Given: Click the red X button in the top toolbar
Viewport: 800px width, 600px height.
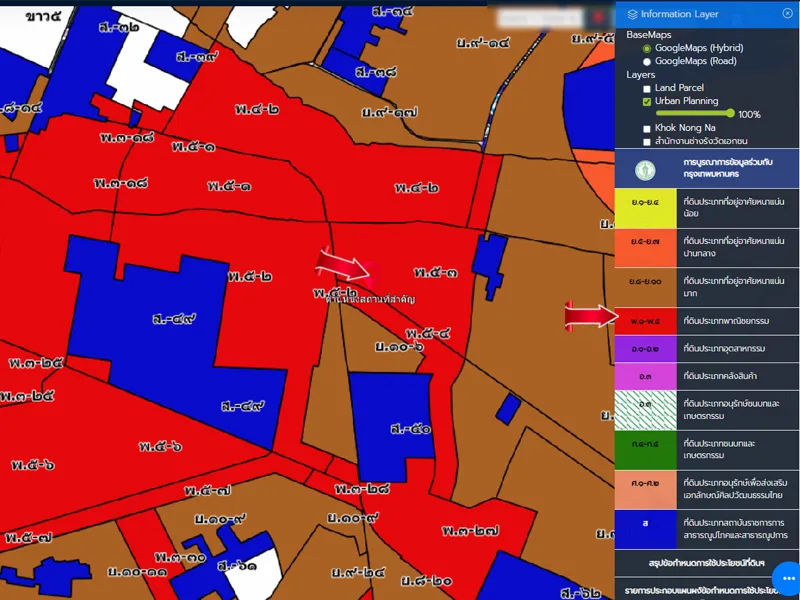Looking at the screenshot, I should point(598,17).
